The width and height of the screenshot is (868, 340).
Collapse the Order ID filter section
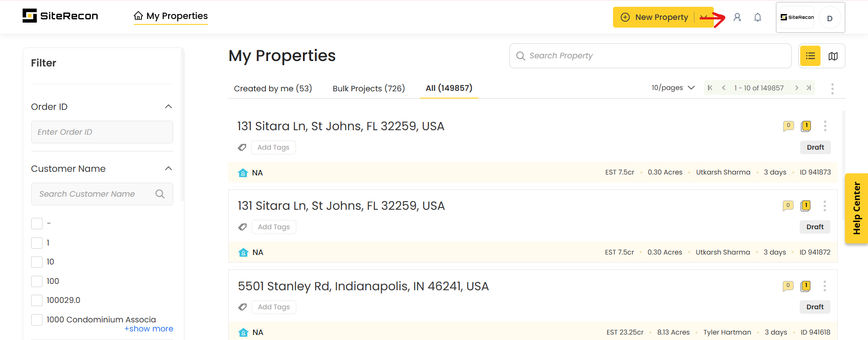tap(169, 107)
